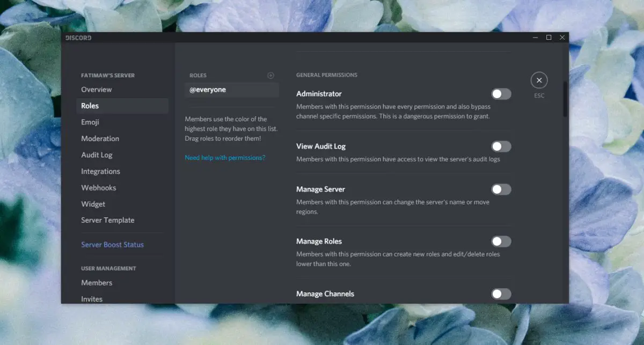Close settings with the ESC circle button
Image resolution: width=644 pixels, height=345 pixels.
539,80
